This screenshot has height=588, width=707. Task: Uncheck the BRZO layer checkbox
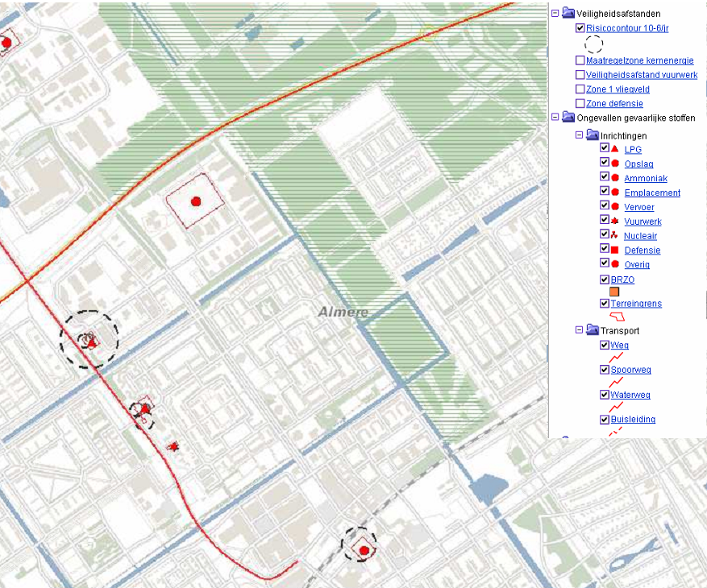click(x=605, y=280)
